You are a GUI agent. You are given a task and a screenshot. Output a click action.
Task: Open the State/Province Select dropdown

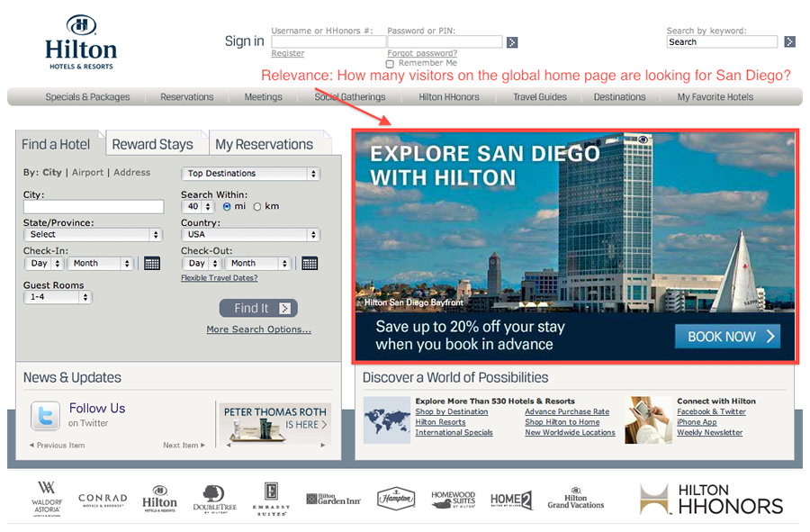tap(94, 235)
